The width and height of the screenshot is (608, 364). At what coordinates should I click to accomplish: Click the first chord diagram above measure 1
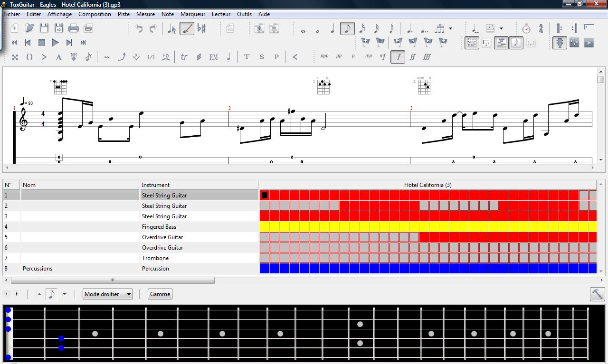(x=59, y=87)
